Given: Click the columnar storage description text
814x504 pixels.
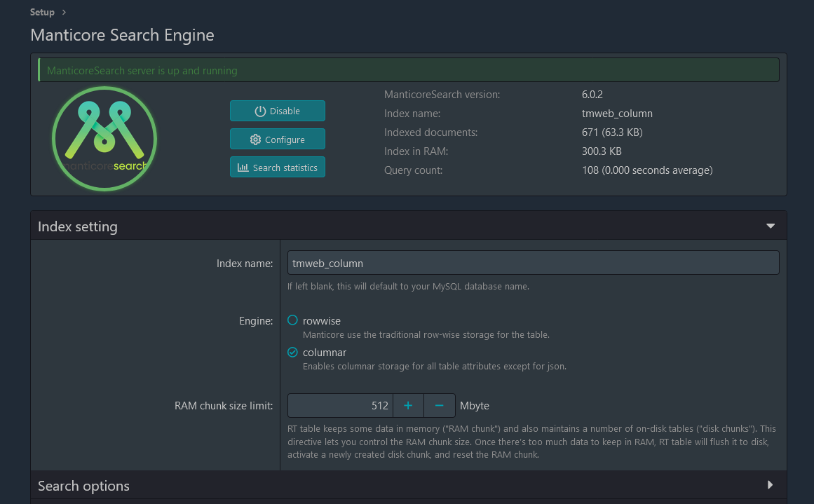Looking at the screenshot, I should click(435, 367).
